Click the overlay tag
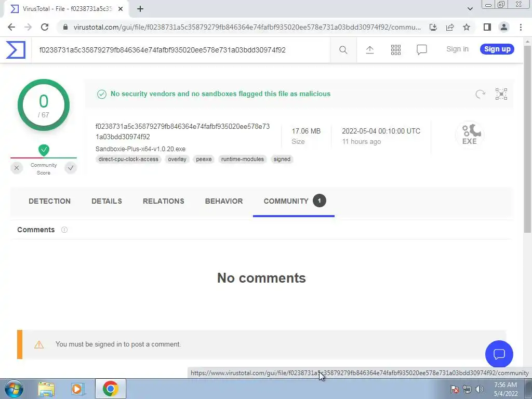The height and width of the screenshot is (399, 532). [177, 159]
